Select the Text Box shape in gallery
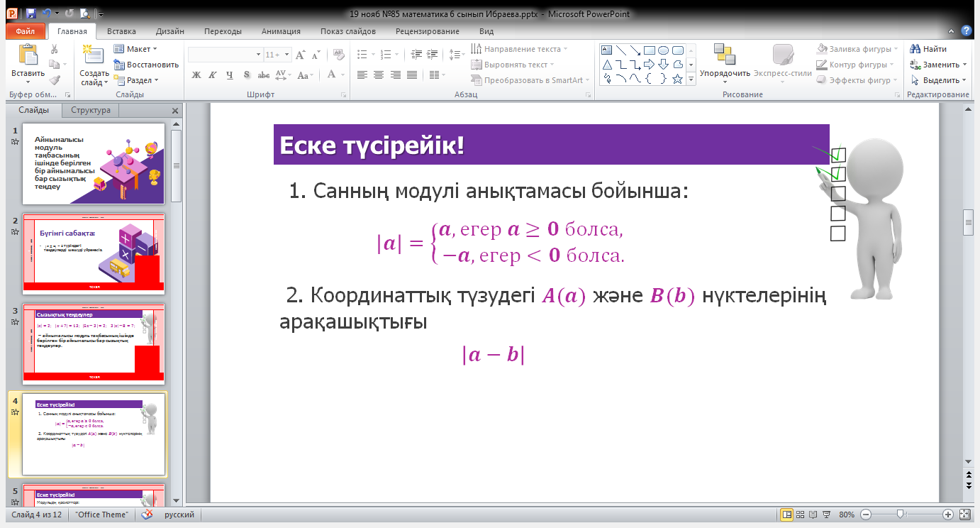 [x=606, y=50]
